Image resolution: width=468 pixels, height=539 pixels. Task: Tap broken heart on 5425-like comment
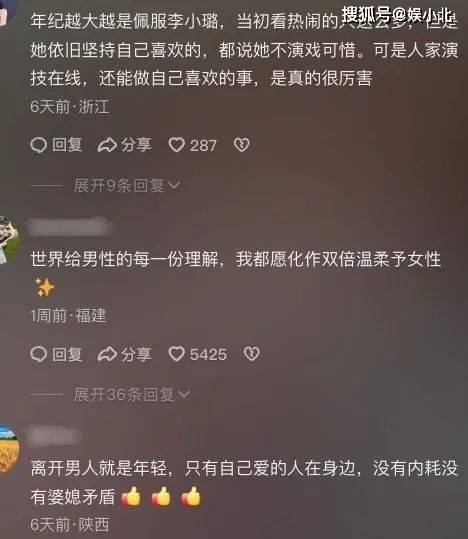[x=251, y=354]
